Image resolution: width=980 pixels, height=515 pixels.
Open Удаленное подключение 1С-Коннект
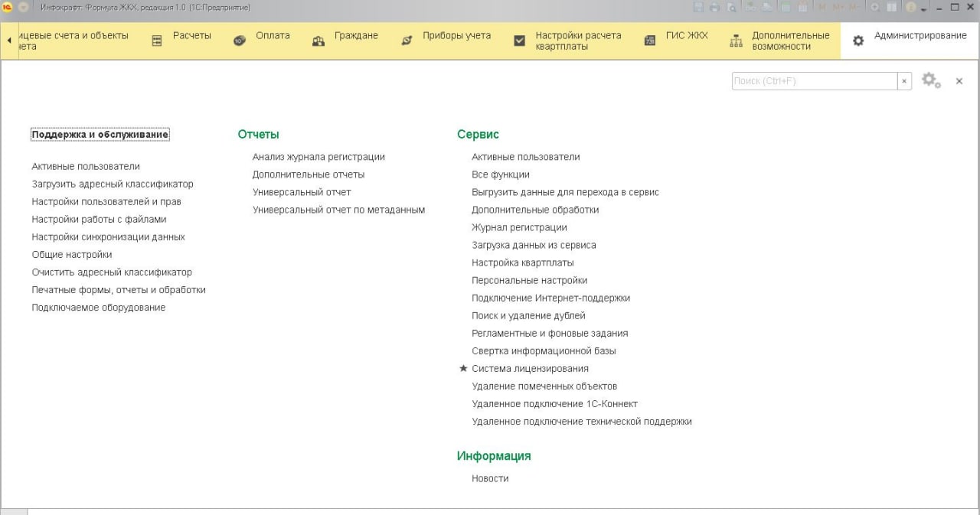(554, 403)
